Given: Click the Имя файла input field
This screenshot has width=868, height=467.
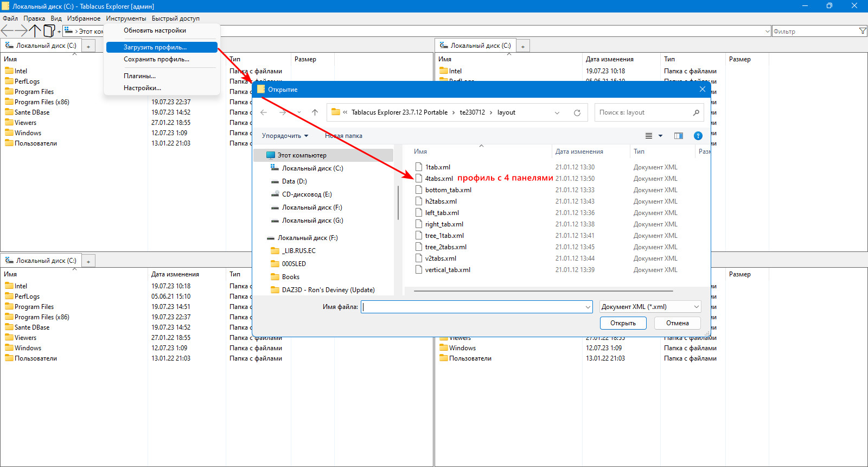Looking at the screenshot, I should click(x=476, y=307).
